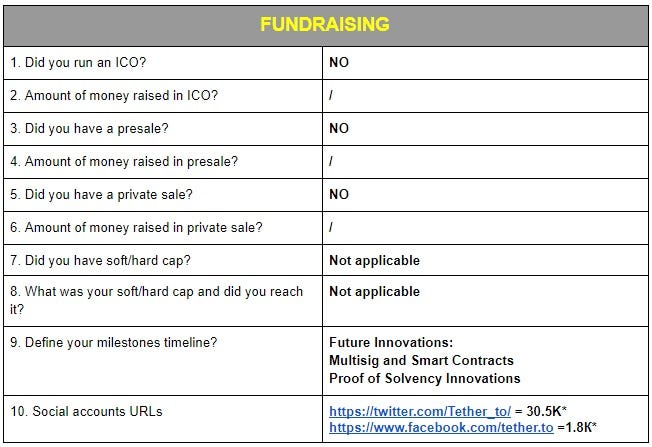Click 'Amount of money raised in ICO?' cell
This screenshot has height=447, width=652.
pyautogui.click(x=163, y=96)
